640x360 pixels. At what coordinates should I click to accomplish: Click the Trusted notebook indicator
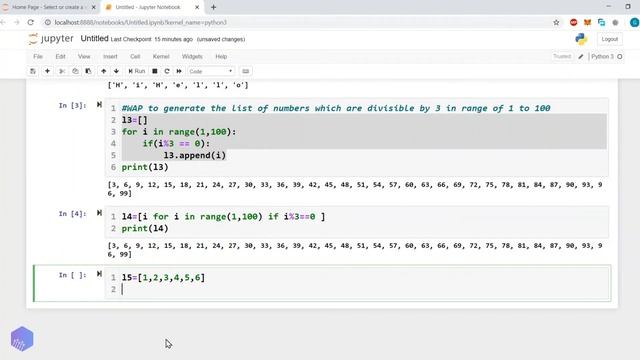click(x=562, y=56)
